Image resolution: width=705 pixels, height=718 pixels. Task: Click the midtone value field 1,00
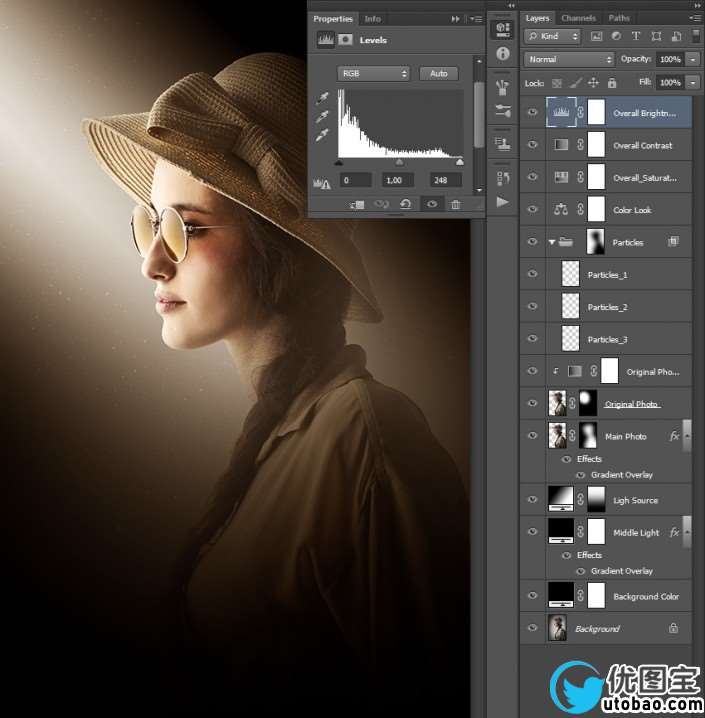pyautogui.click(x=398, y=180)
